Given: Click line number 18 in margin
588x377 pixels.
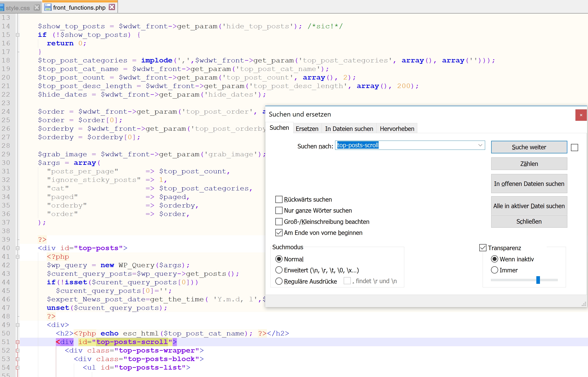Looking at the screenshot, I should coord(6,60).
